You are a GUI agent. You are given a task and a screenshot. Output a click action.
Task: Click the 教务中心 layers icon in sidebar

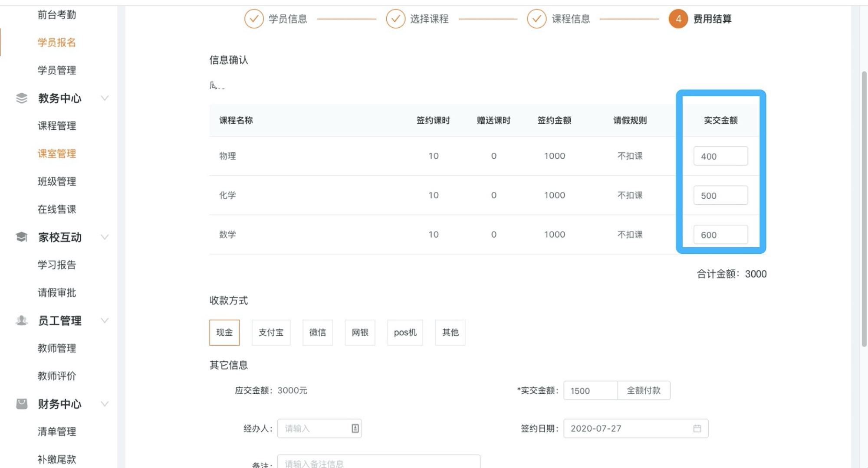click(22, 98)
